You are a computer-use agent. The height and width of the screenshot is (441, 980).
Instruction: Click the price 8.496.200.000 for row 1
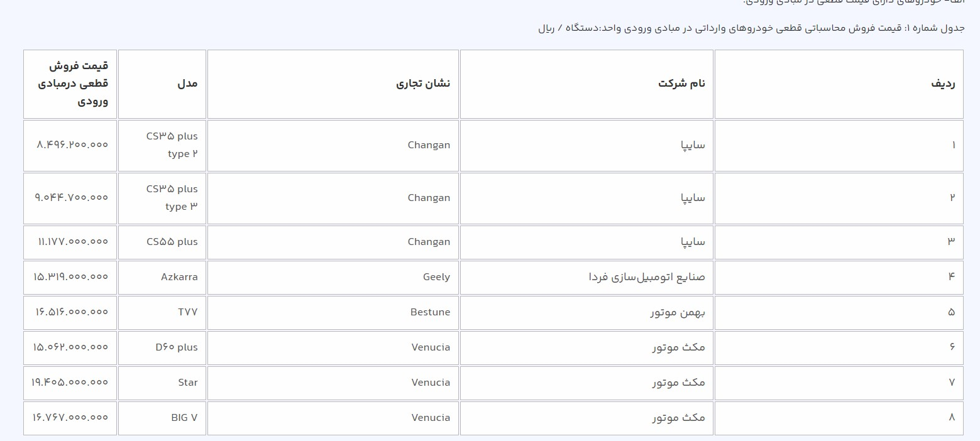click(x=70, y=145)
